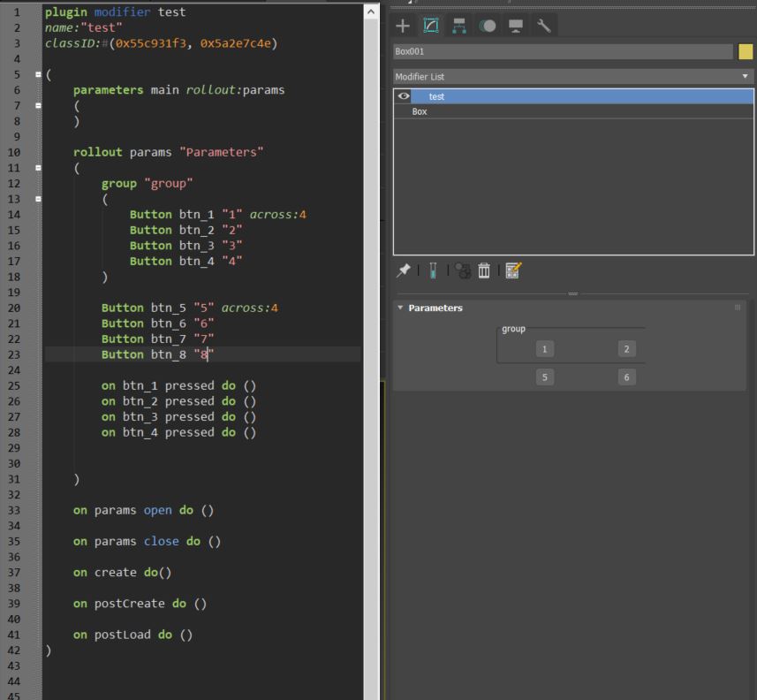Open the Create panel

pos(403,26)
